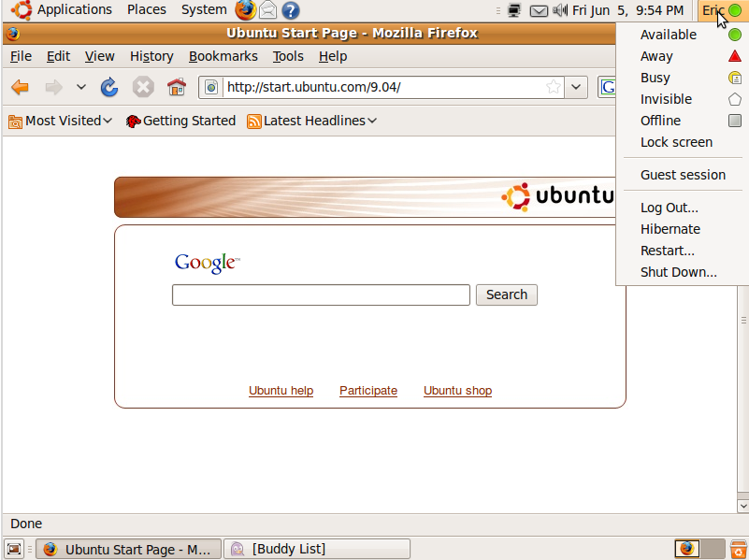Follow the Ubuntu shop link
Image resolution: width=749 pixels, height=560 pixels.
[x=457, y=391]
